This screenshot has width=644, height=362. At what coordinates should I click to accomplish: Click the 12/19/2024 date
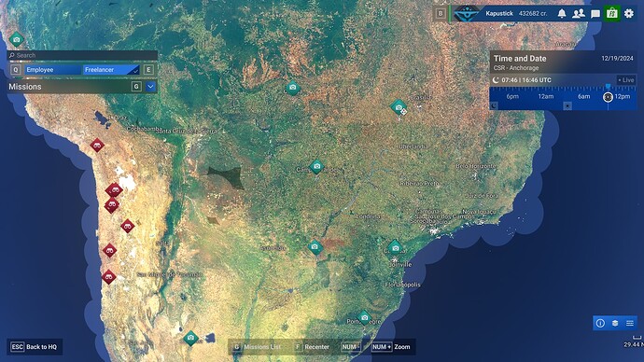click(x=617, y=58)
